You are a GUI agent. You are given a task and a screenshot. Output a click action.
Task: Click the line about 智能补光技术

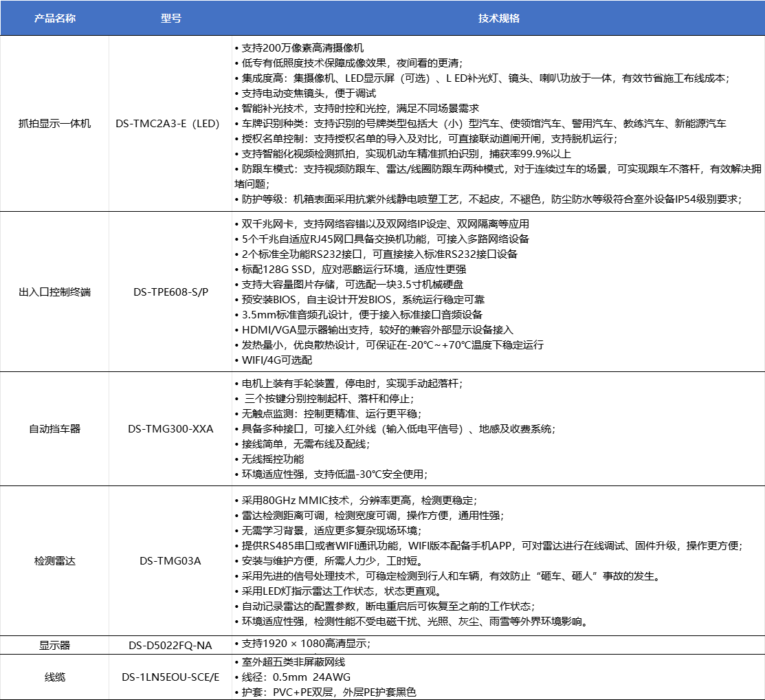coord(357,109)
